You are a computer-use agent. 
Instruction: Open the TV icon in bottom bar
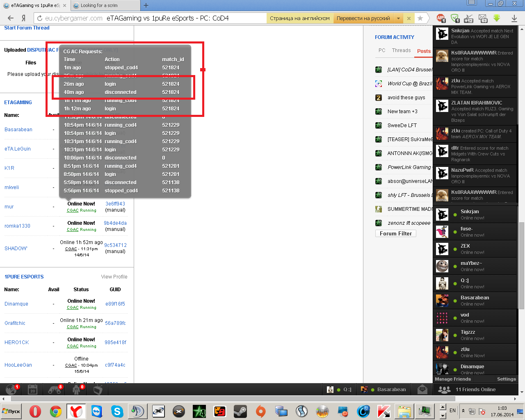click(x=98, y=389)
